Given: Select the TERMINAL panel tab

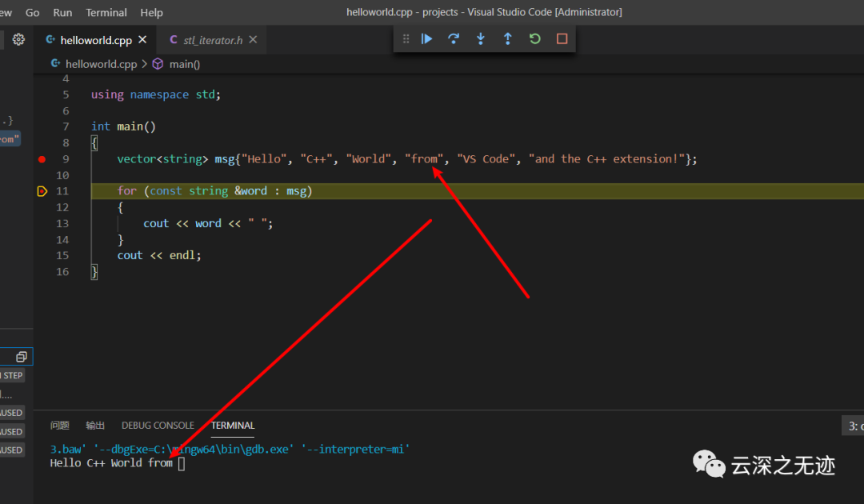Looking at the screenshot, I should pyautogui.click(x=233, y=426).
